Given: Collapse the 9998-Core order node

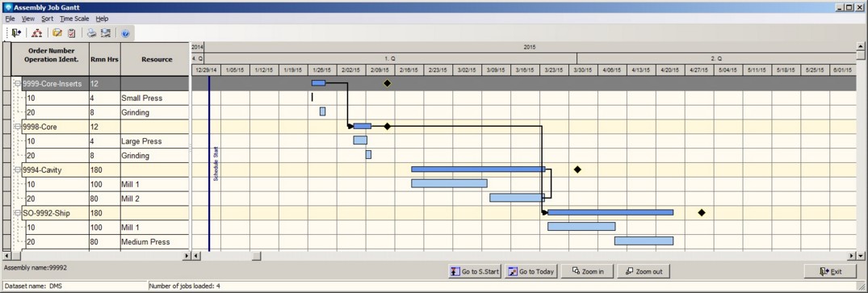Looking at the screenshot, I should [x=18, y=127].
